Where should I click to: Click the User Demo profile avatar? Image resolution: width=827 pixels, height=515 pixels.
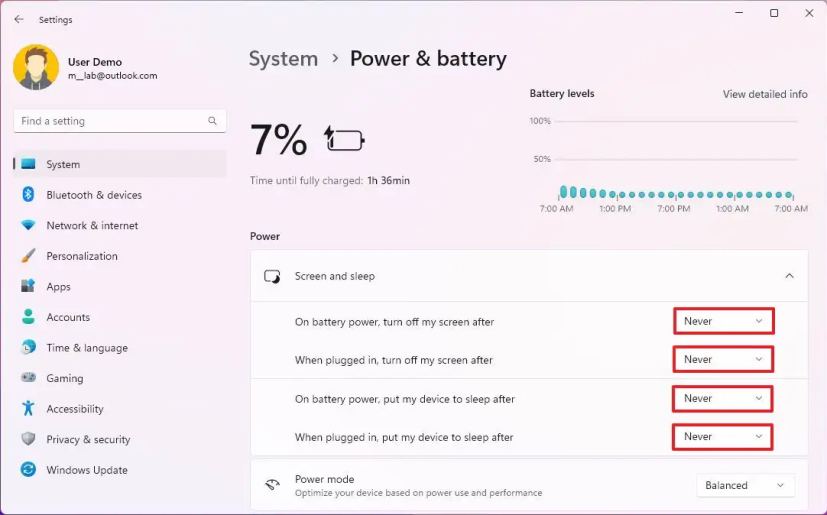point(36,67)
